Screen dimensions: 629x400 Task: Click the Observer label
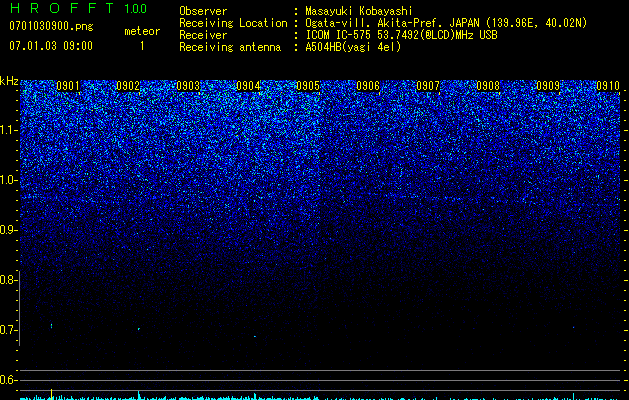click(x=203, y=11)
